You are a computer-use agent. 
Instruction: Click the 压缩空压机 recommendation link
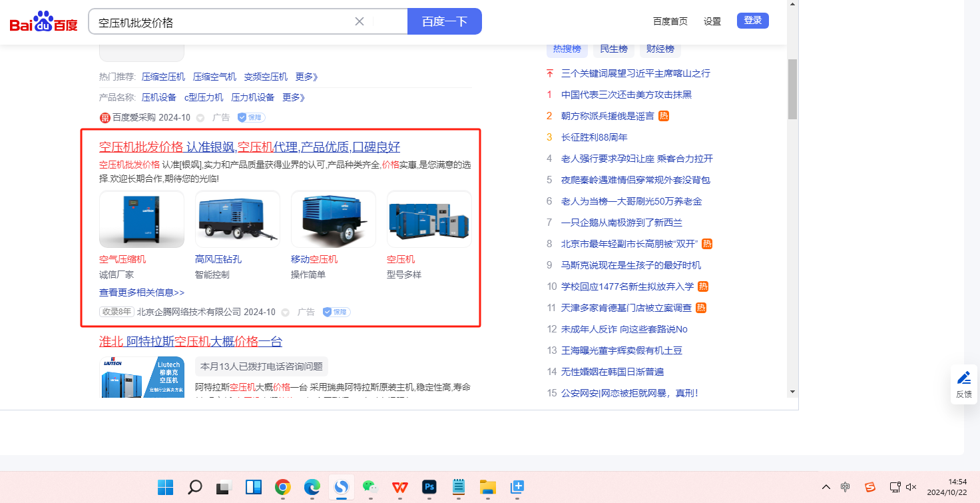(163, 77)
